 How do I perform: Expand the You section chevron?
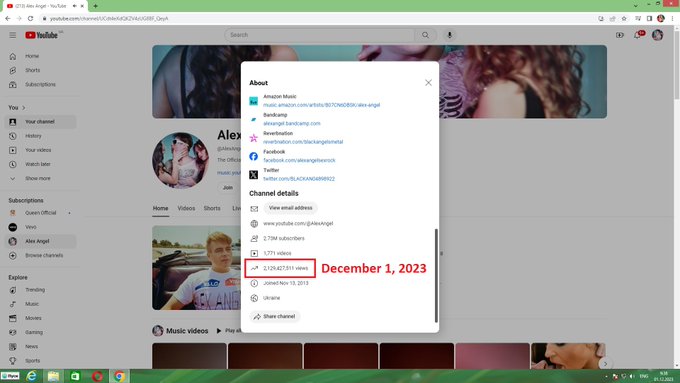point(23,108)
